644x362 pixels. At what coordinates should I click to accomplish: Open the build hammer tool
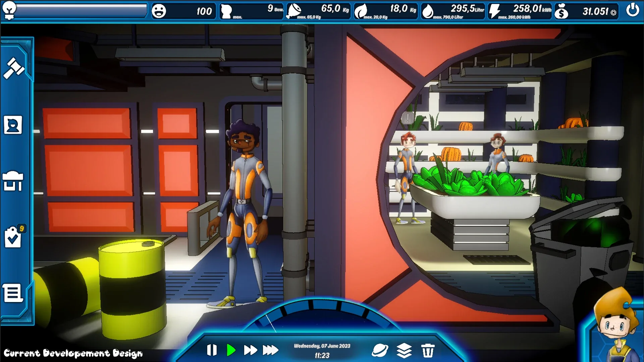(14, 68)
